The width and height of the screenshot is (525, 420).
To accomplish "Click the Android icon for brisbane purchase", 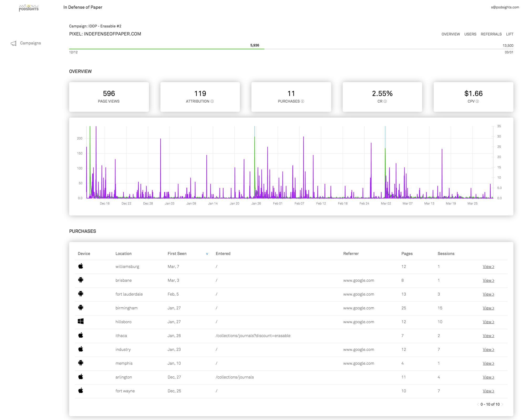I will 81,280.
